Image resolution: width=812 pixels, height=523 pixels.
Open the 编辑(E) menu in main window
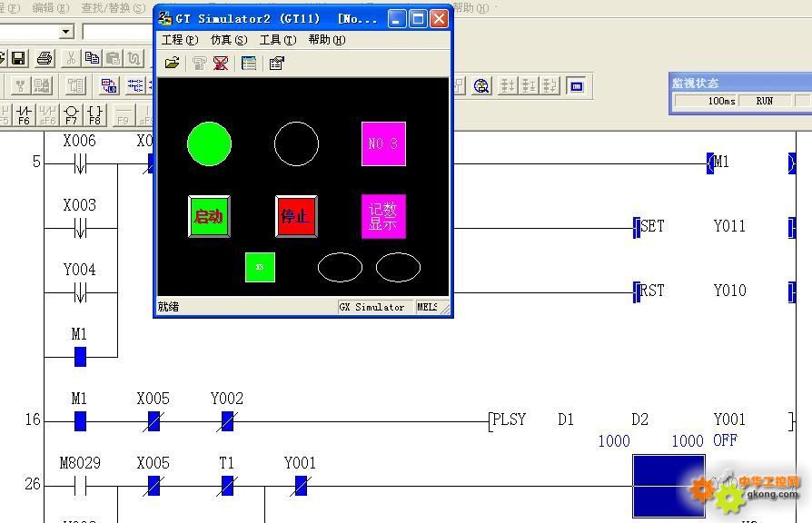pyautogui.click(x=50, y=8)
